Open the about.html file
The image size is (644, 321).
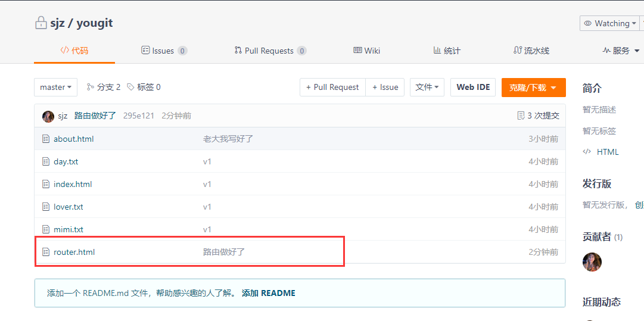[x=73, y=139]
